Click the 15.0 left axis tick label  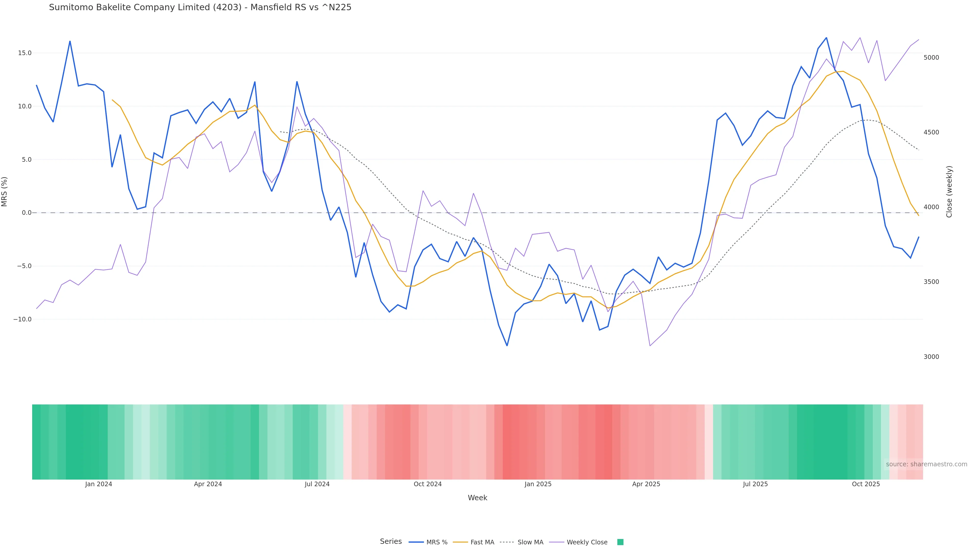[x=25, y=53]
